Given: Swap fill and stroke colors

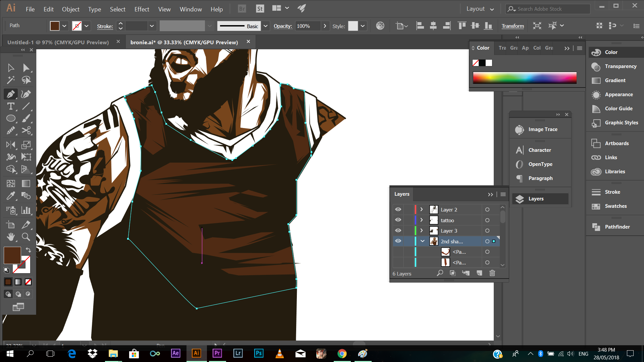Looking at the screenshot, I should point(29,250).
